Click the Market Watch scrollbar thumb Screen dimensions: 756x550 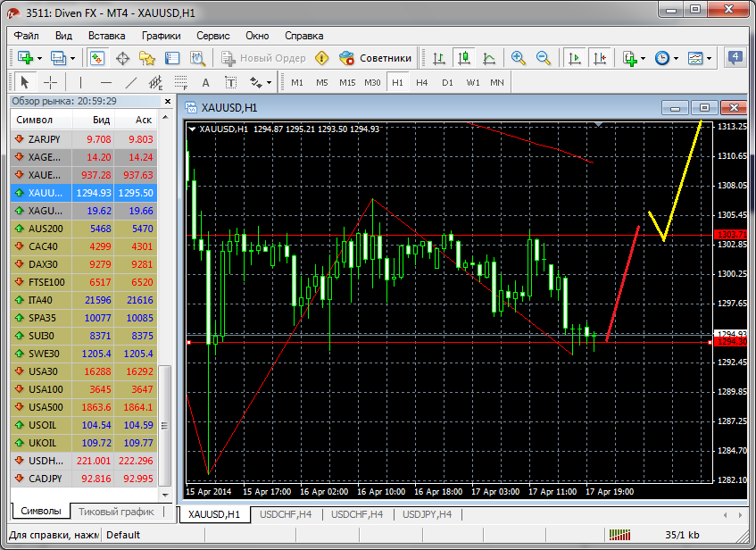click(x=164, y=426)
